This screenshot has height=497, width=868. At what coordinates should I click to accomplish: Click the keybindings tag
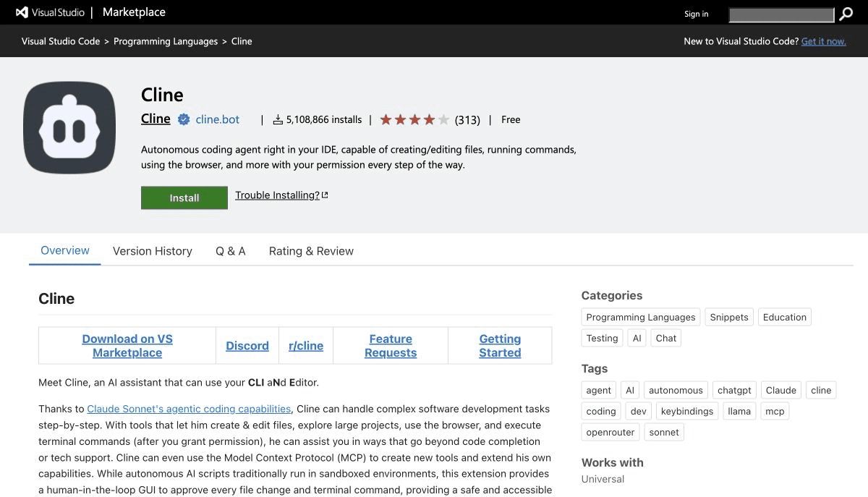point(687,411)
